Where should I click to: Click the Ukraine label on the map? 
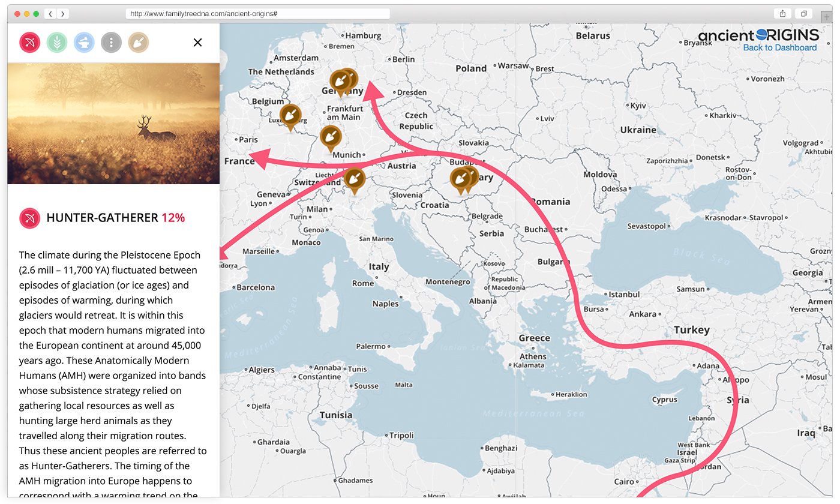point(638,130)
